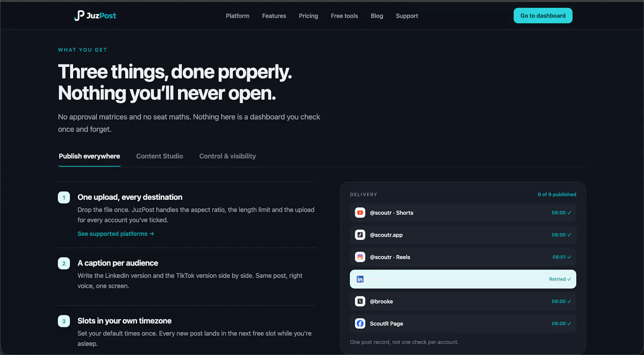Click the 08:00 time on @scoutr.app row
Image resolution: width=644 pixels, height=355 pixels.
click(561, 235)
